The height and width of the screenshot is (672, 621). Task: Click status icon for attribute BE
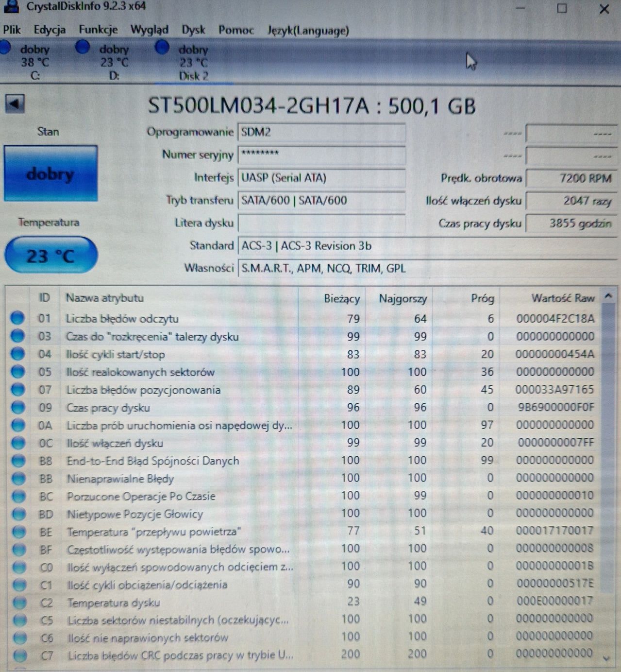(19, 532)
